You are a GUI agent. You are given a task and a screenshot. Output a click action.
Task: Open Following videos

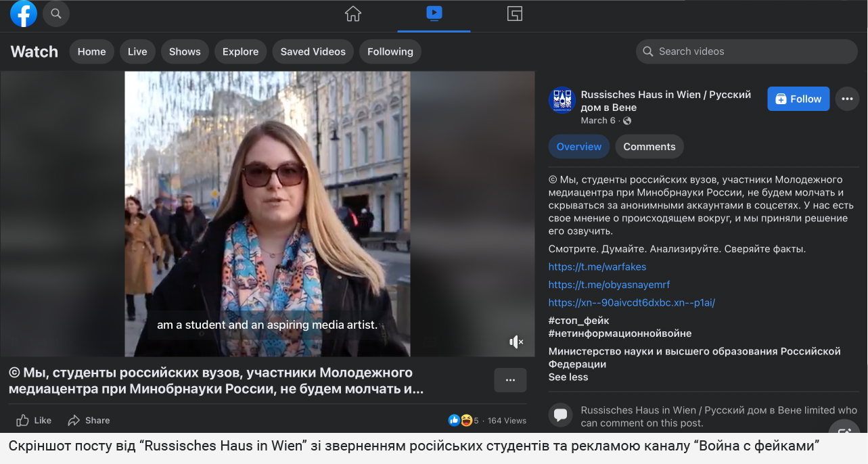tap(390, 51)
